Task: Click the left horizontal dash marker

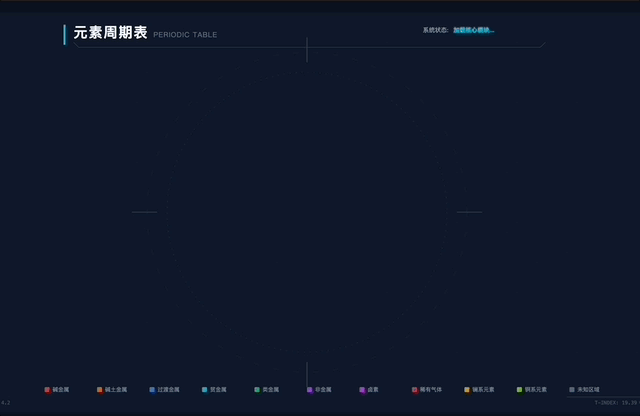Action: (x=145, y=212)
